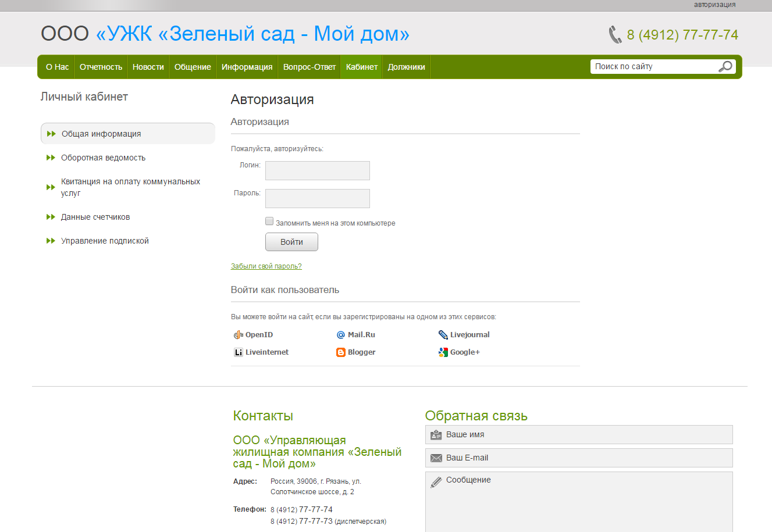Image resolution: width=772 pixels, height=532 pixels.
Task: Open the Общение menu item
Action: pos(193,67)
